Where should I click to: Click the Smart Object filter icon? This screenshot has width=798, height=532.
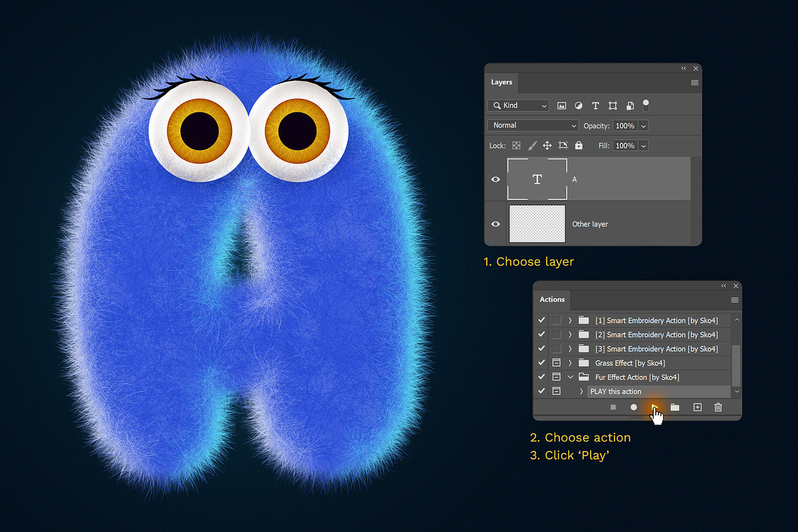pyautogui.click(x=630, y=105)
